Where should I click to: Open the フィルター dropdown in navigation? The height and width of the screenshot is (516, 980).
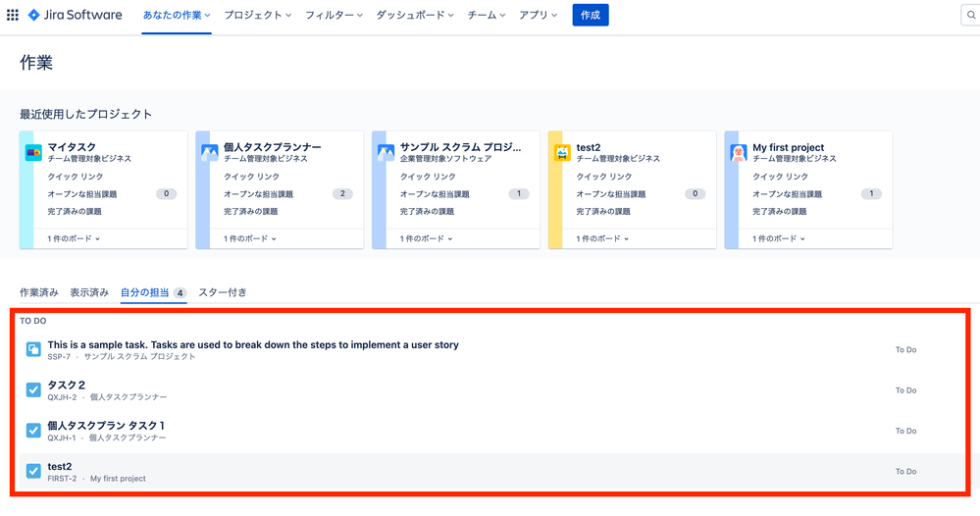334,15
